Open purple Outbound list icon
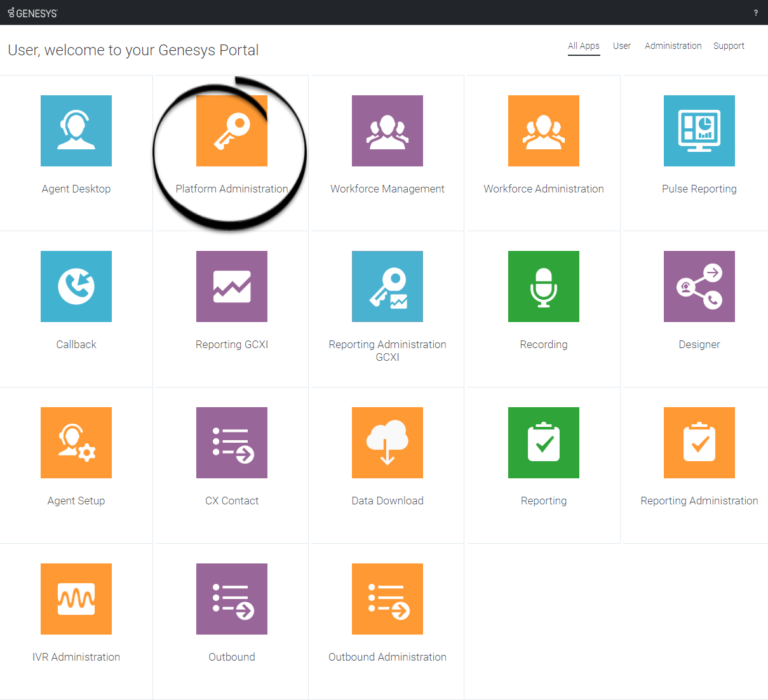This screenshot has height=700, width=768. coord(232,599)
